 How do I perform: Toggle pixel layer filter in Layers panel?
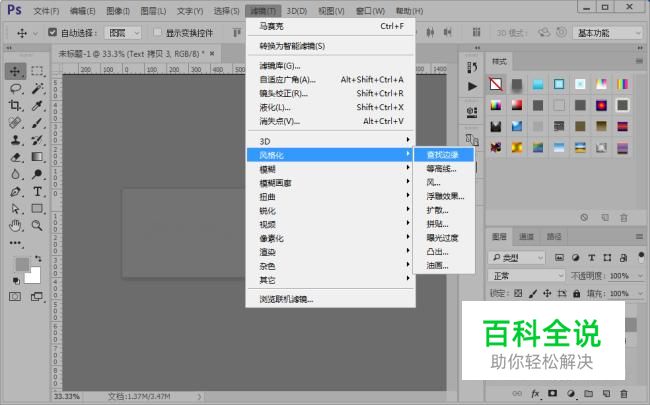pyautogui.click(x=559, y=257)
